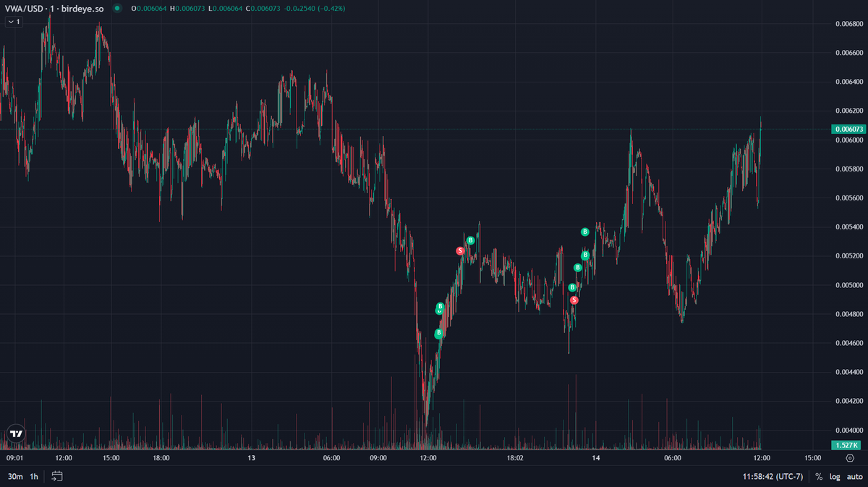Click the 0.006200 price axis label
The height and width of the screenshot is (487, 868).
coord(849,111)
